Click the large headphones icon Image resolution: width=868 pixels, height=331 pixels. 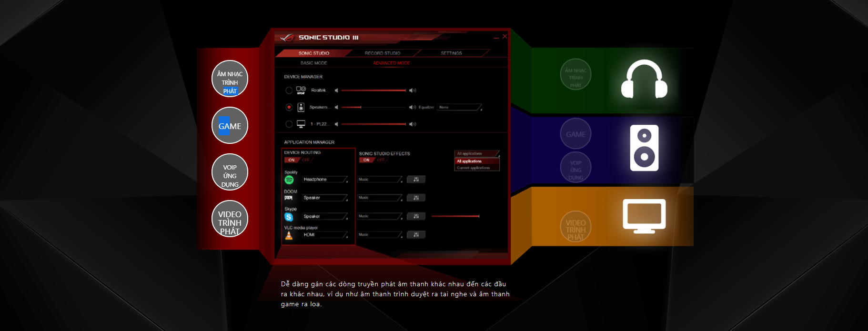pyautogui.click(x=644, y=80)
